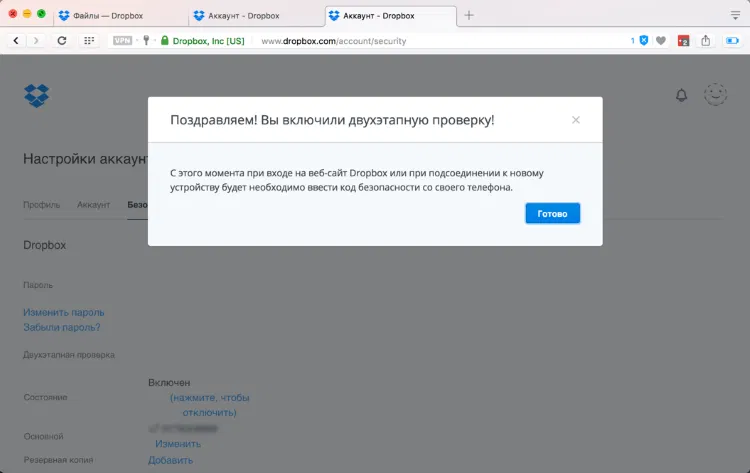This screenshot has height=473, width=750.
Task: Open a new tab with plus button
Action: coord(469,15)
